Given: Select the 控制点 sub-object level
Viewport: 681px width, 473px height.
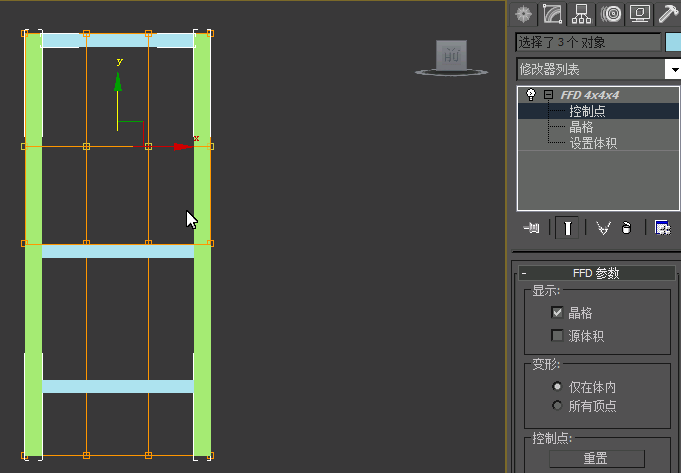Looking at the screenshot, I should (587, 111).
